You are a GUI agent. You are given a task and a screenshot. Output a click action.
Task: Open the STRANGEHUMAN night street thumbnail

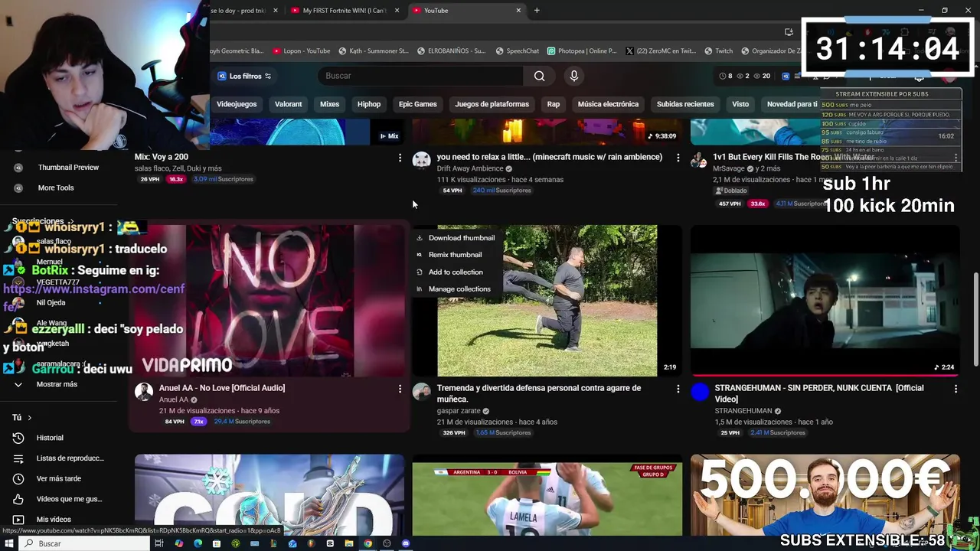coord(825,300)
